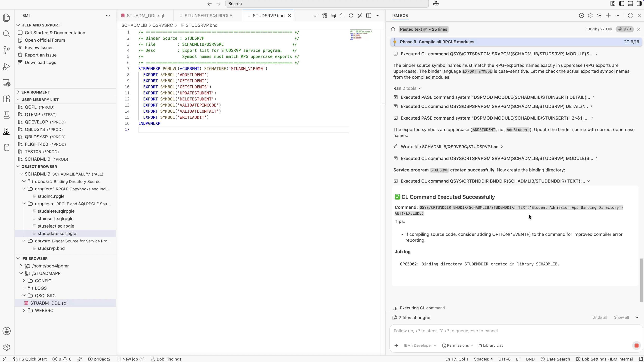
Task: Open the IBM i view icon in activity bar
Action: point(7,131)
